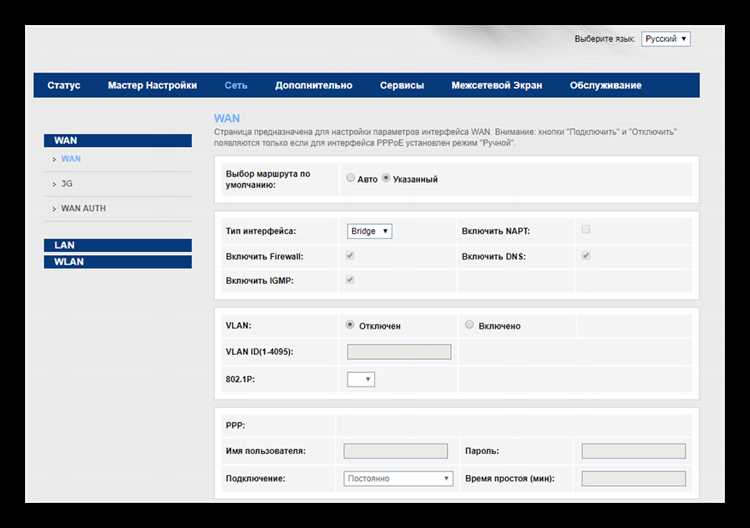Go to the Сервисы tab
Screen dimensions: 750x528
click(402, 85)
